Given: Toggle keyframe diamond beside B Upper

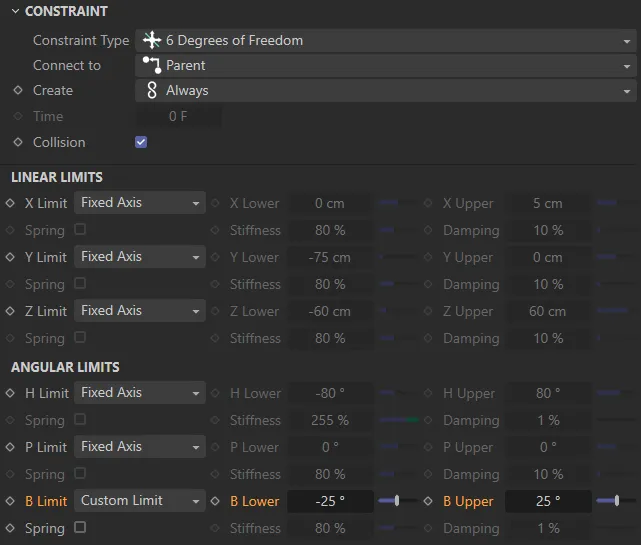Looking at the screenshot, I should (428, 501).
